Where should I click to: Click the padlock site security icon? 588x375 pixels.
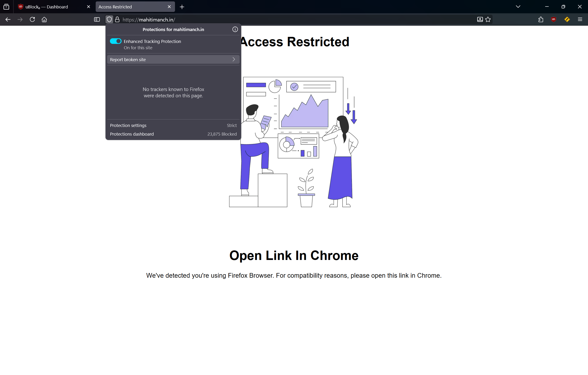pyautogui.click(x=117, y=20)
